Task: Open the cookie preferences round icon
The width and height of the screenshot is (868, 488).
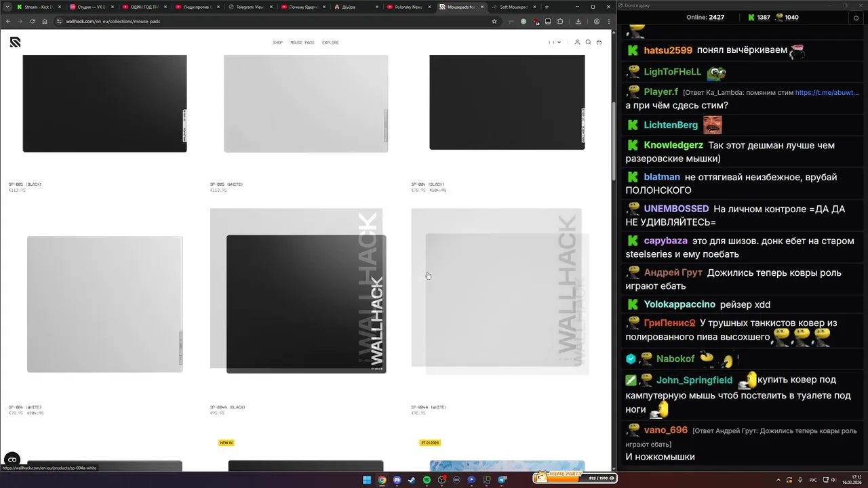Action: pyautogui.click(x=12, y=460)
